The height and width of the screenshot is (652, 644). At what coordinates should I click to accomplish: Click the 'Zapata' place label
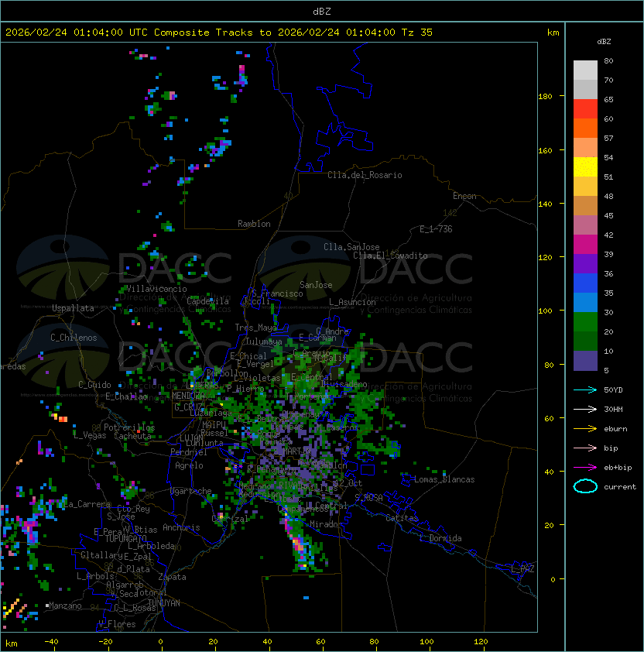click(x=172, y=577)
